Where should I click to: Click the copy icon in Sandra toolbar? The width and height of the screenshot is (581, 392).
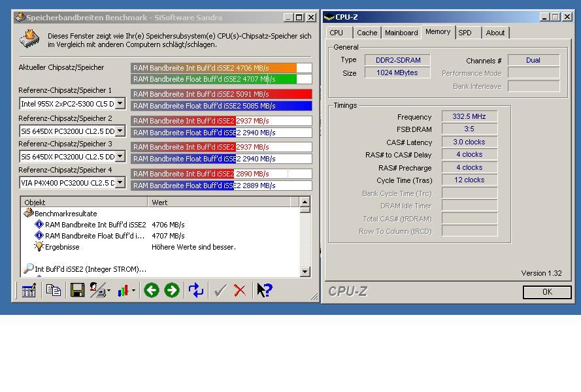[54, 290]
